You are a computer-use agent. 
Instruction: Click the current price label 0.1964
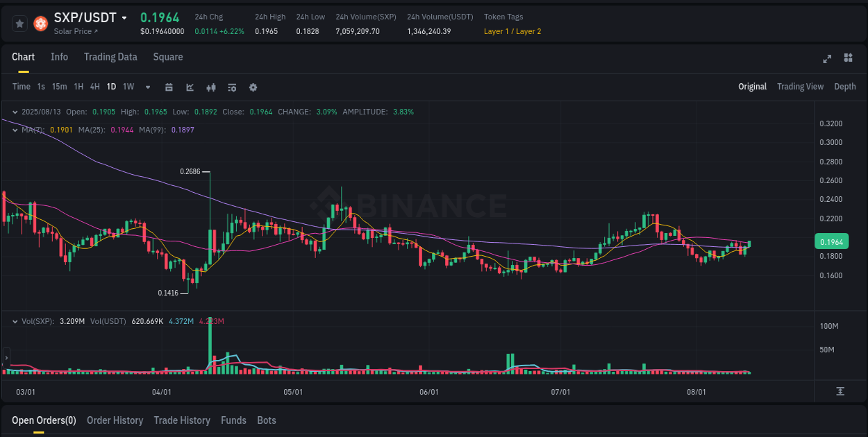tap(833, 241)
